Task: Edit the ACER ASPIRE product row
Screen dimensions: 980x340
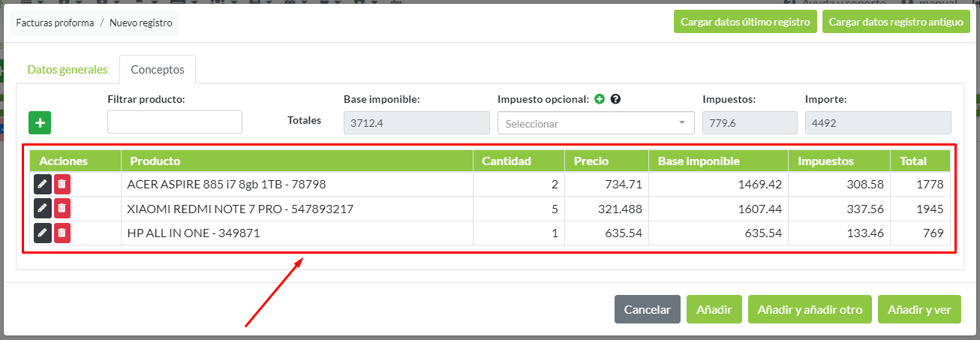Action: point(43,185)
